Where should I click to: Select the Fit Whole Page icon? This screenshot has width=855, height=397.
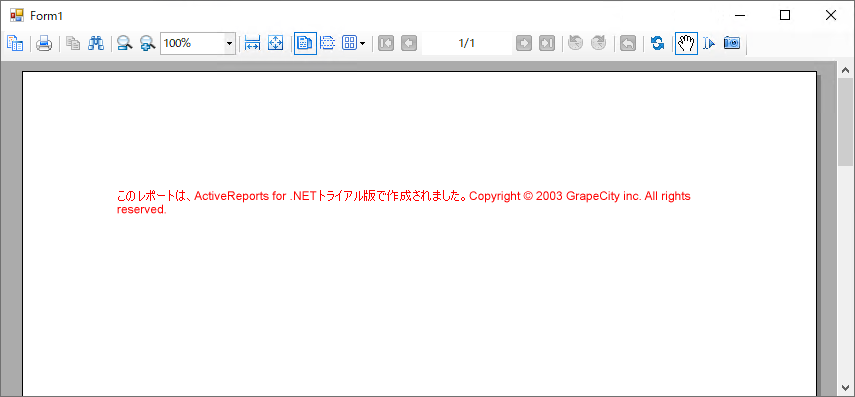(276, 43)
